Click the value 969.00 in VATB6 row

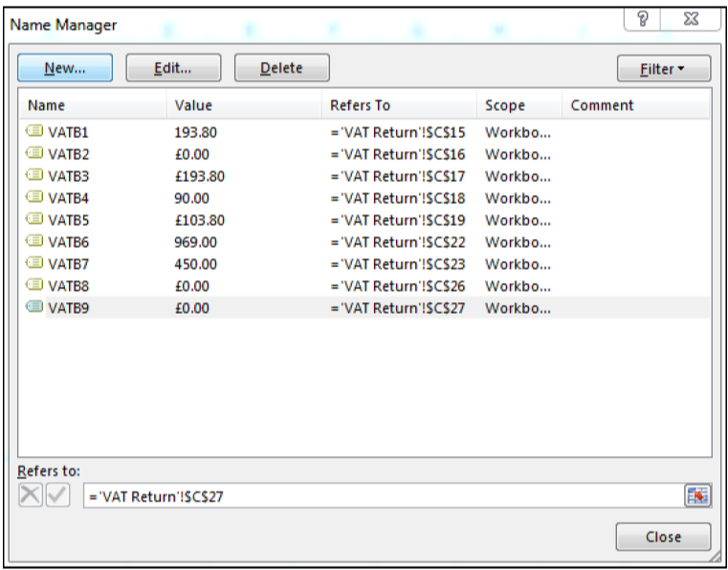point(195,242)
